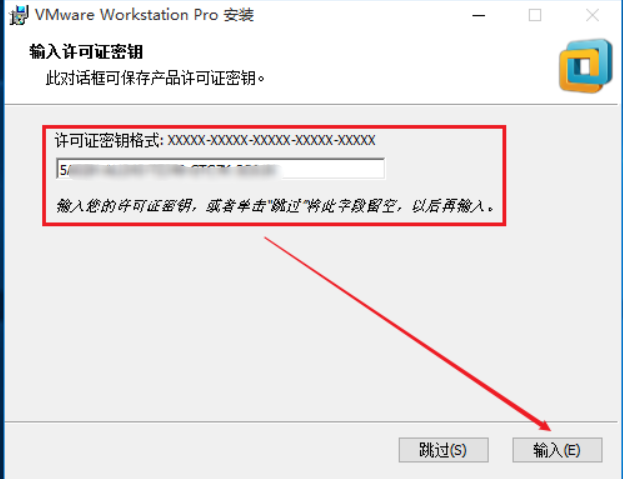This screenshot has width=623, height=479.
Task: Click the blurred key text inside the field
Action: point(175,170)
